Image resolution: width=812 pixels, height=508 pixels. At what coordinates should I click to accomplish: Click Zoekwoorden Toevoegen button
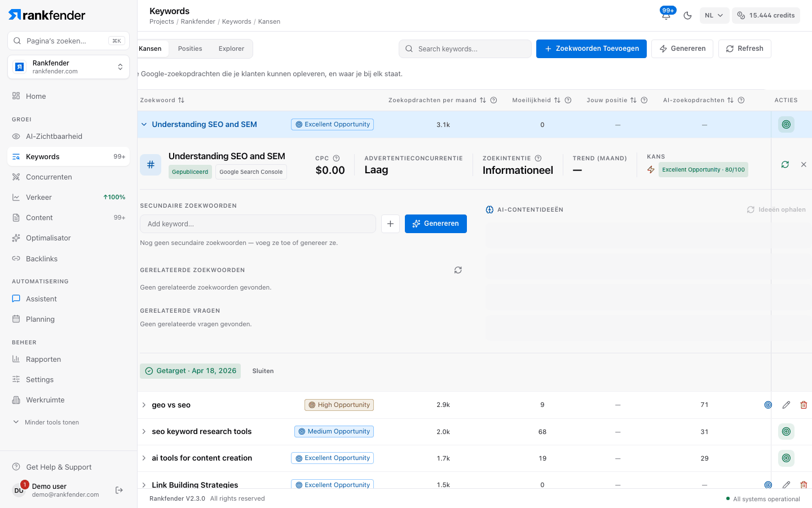pyautogui.click(x=592, y=49)
